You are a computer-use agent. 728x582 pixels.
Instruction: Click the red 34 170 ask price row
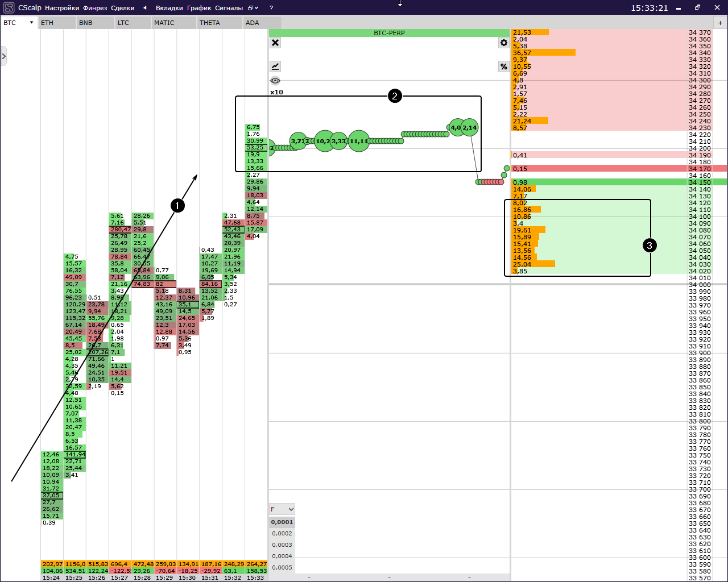[x=619, y=169]
